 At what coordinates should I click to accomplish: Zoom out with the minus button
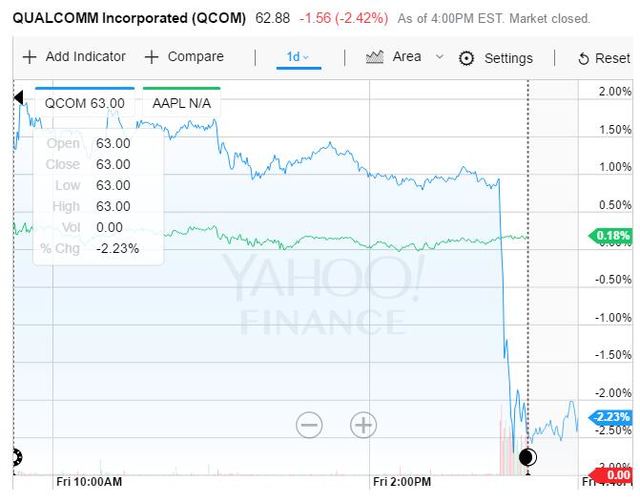coord(309,425)
